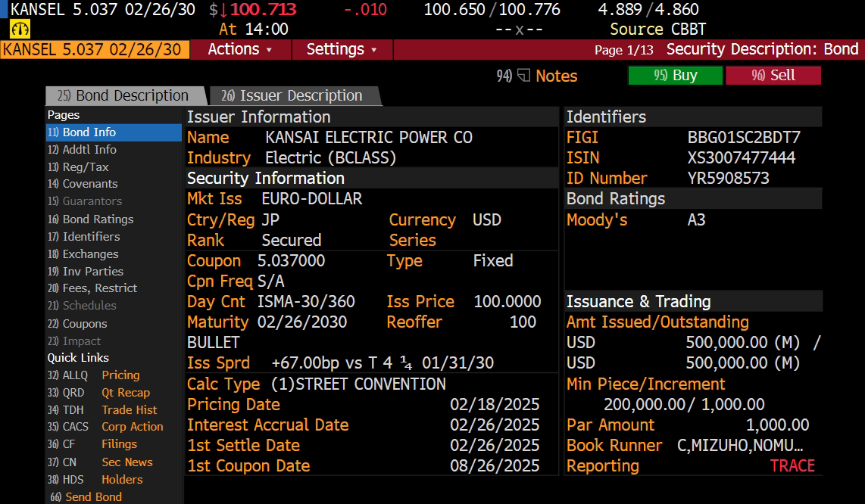The height and width of the screenshot is (504, 865).
Task: Click the Day Cnt value ISMA-30/360
Action: (x=306, y=302)
